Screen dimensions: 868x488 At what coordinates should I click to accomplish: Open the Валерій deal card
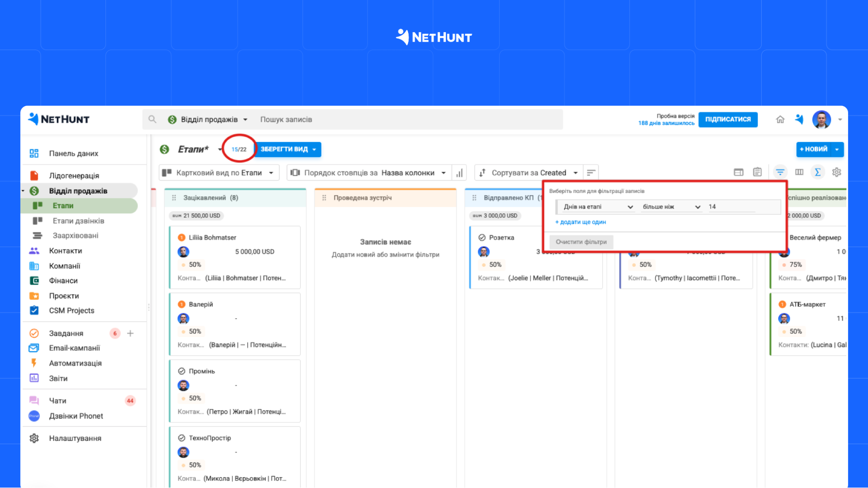(x=235, y=324)
